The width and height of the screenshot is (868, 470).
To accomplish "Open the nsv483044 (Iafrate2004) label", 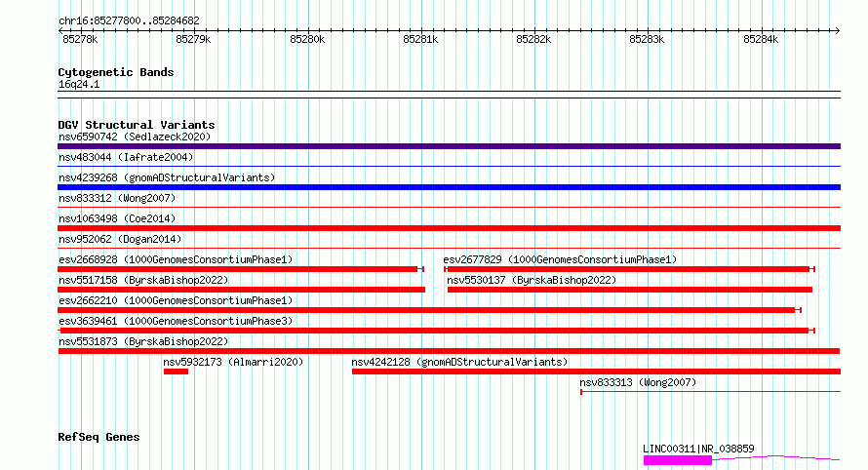I will click(x=126, y=157).
